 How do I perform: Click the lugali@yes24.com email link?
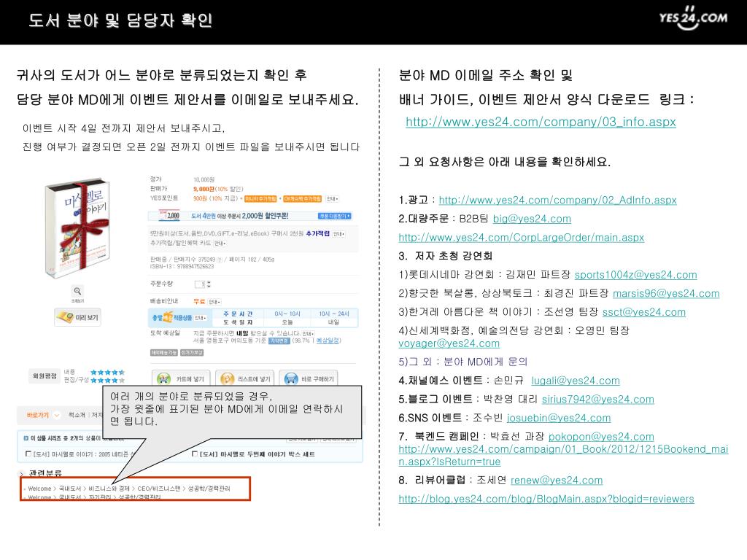tap(576, 381)
